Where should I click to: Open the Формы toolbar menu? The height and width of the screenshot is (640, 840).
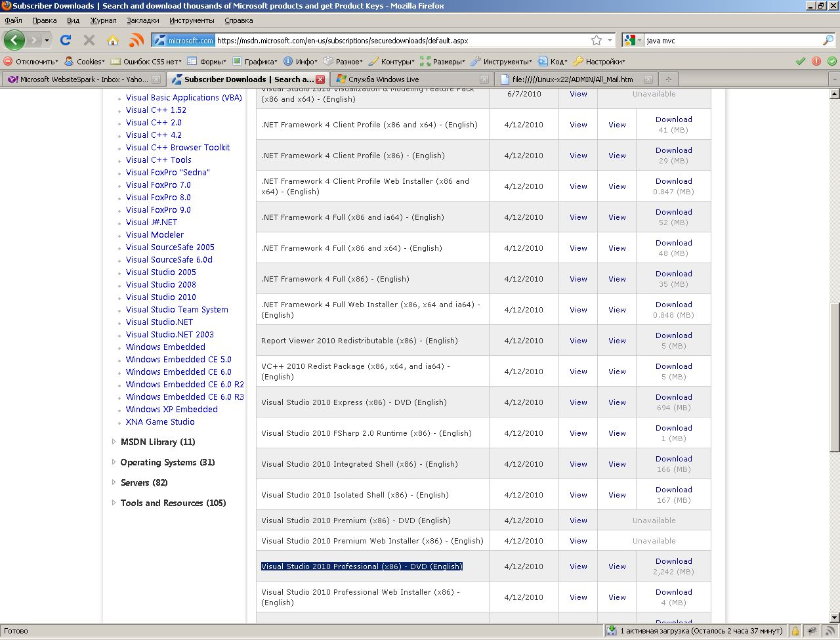[207, 61]
